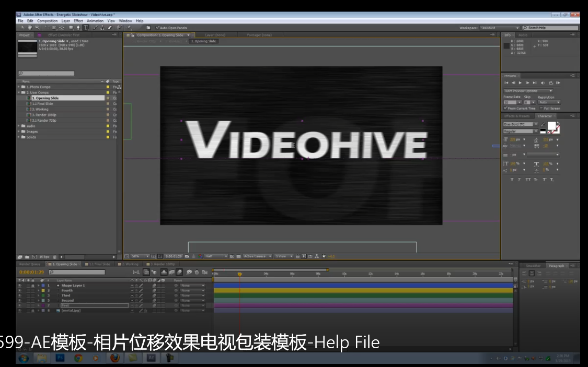Select the Rectangle shape tool
This screenshot has height=367, width=588.
71,27
